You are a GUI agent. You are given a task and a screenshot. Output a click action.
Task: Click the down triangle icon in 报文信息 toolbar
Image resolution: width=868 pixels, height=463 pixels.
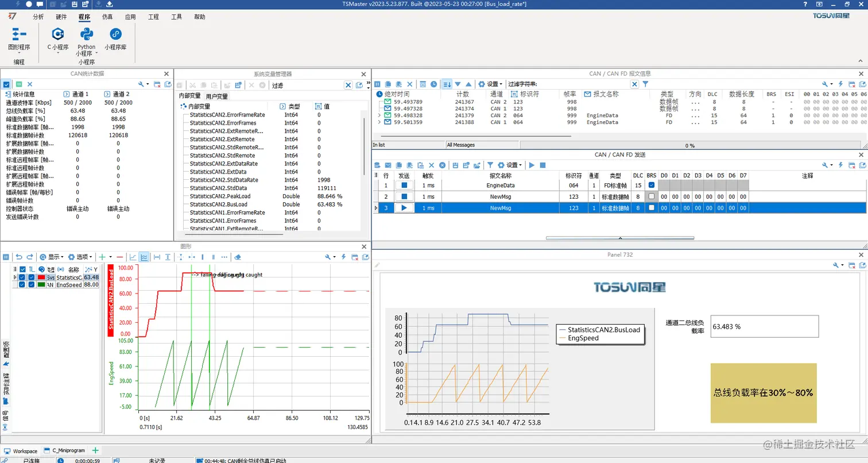(x=458, y=84)
